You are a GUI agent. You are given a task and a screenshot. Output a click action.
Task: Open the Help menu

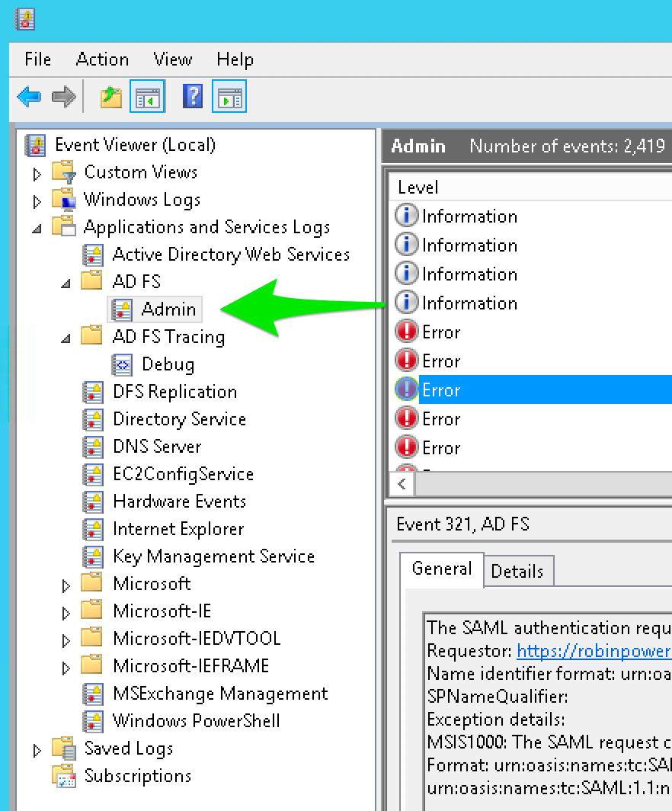click(235, 59)
